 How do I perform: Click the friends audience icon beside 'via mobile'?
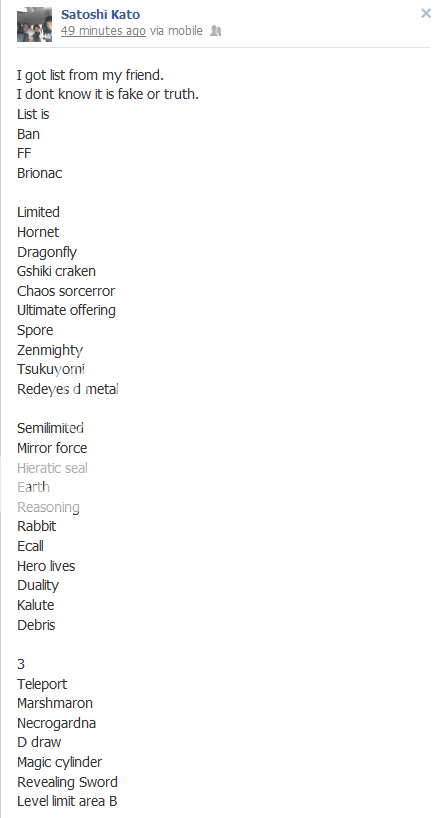215,31
